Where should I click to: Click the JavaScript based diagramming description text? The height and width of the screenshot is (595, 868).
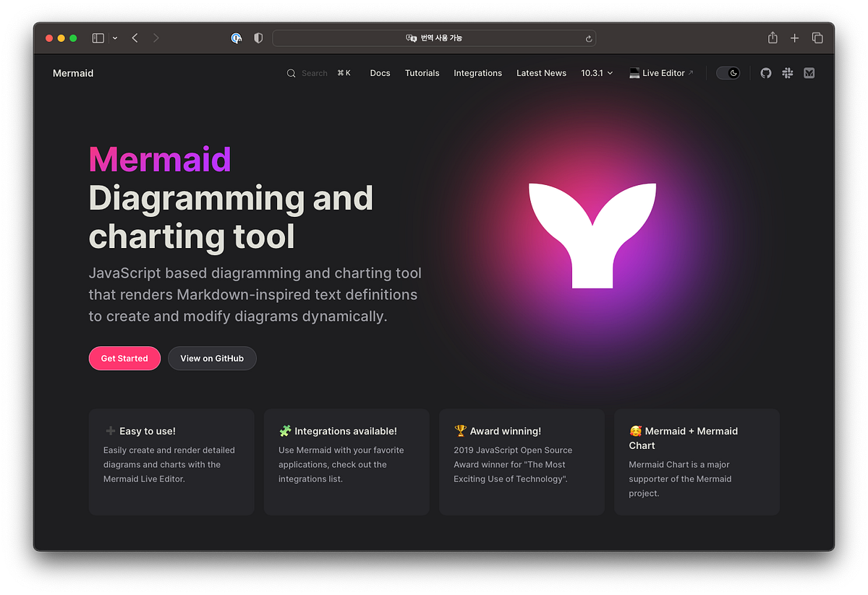click(255, 295)
